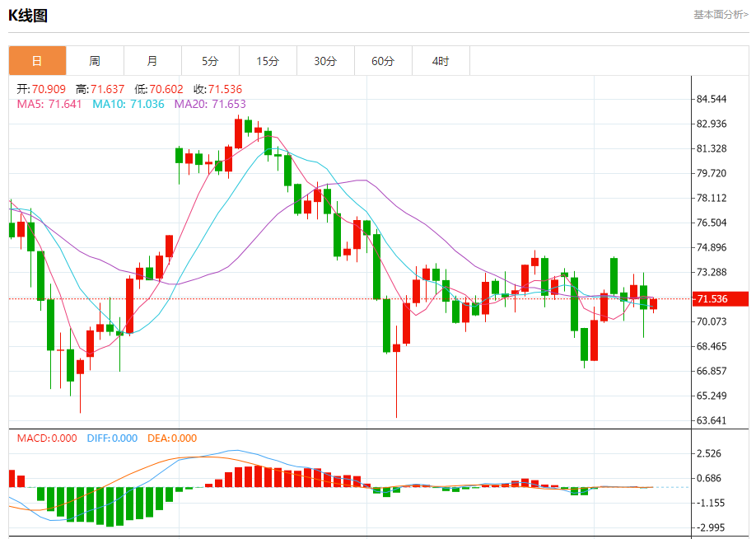Click the MA10: 71.036 indicator label
The height and width of the screenshot is (539, 756).
(x=128, y=104)
